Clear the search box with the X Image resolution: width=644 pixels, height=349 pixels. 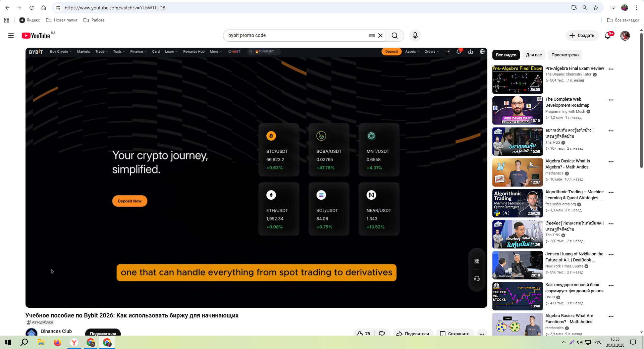380,36
